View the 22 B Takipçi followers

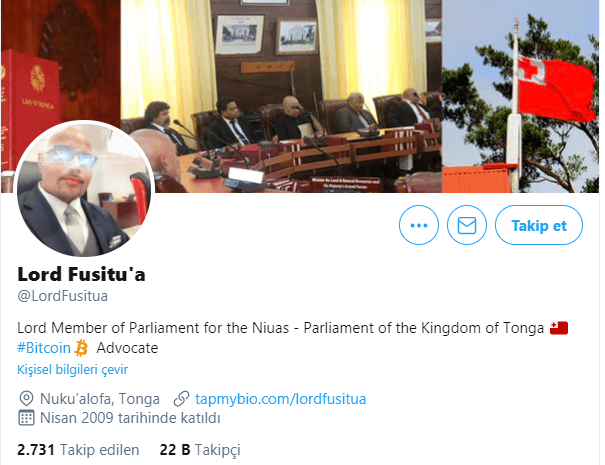tap(200, 450)
